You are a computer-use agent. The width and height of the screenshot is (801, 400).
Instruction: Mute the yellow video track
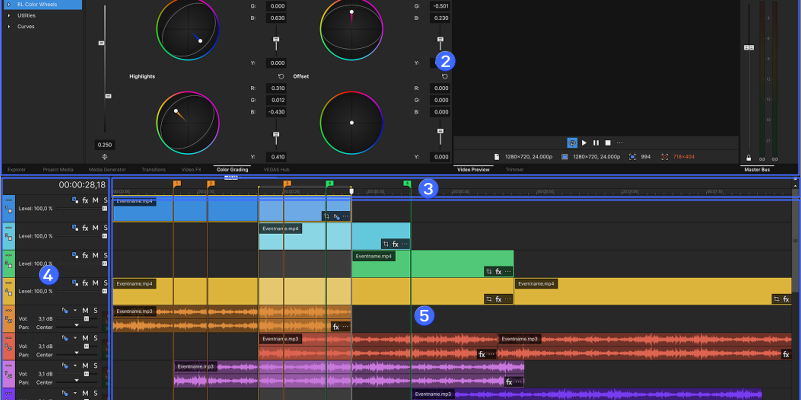tap(96, 283)
